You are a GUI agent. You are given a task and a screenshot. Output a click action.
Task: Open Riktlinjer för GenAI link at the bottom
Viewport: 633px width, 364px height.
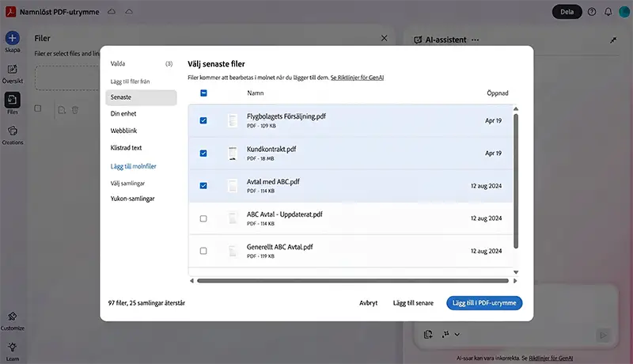pyautogui.click(x=551, y=358)
